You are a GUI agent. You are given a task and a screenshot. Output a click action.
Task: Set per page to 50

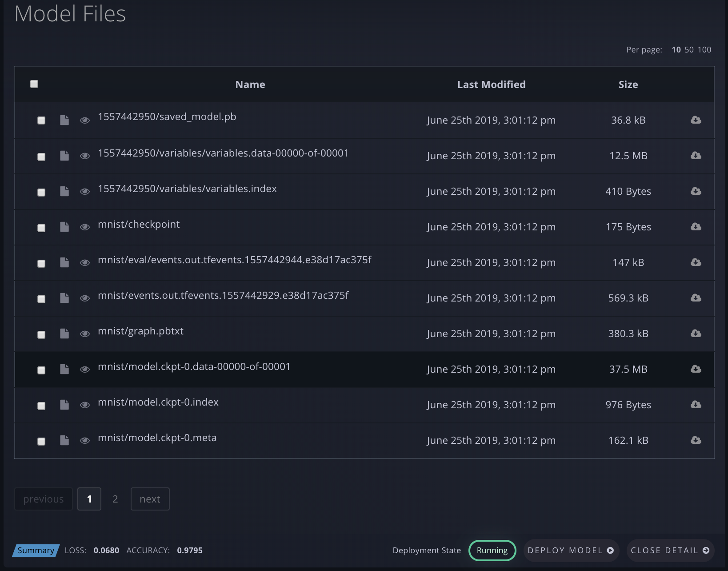point(689,50)
